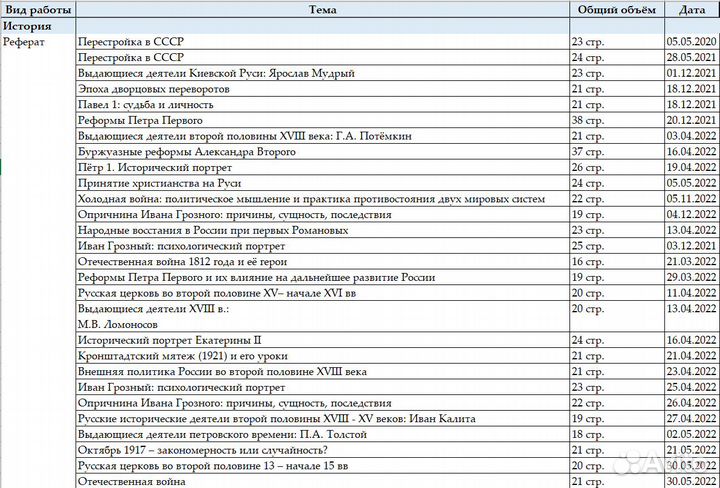Screen dimensions: 720x488
Task: Click the date 19.04.2022
Action: pos(692,167)
